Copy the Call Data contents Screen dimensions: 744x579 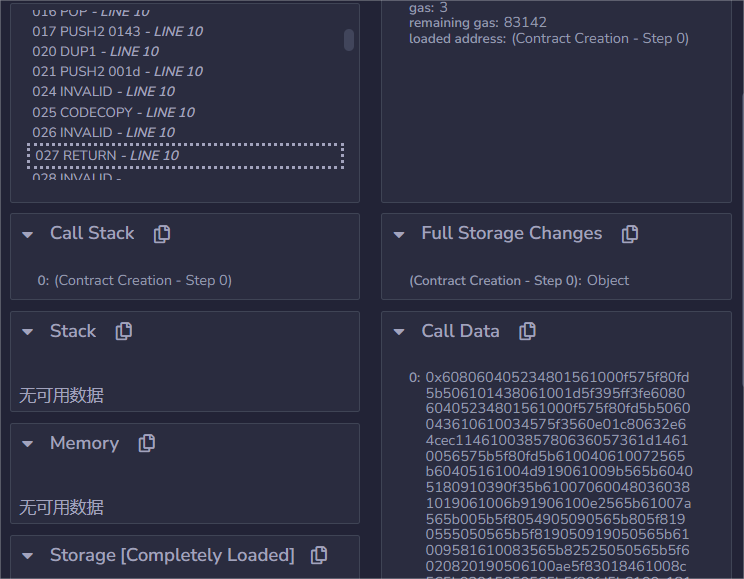point(527,331)
